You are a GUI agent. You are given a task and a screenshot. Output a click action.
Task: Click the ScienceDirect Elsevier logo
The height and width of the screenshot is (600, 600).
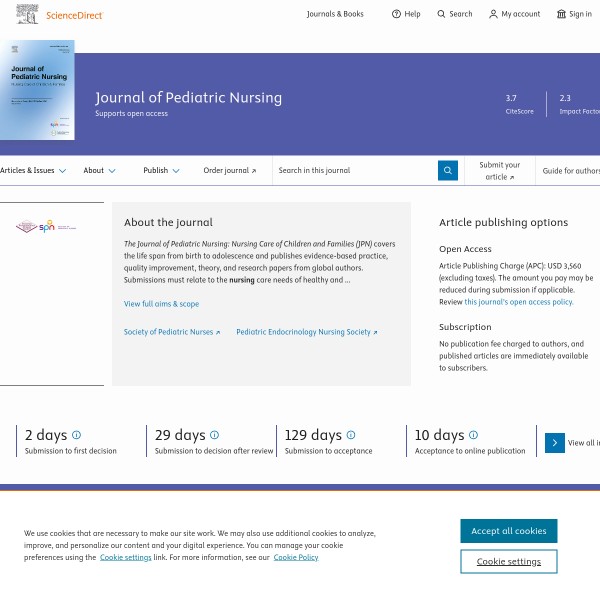coord(60,14)
